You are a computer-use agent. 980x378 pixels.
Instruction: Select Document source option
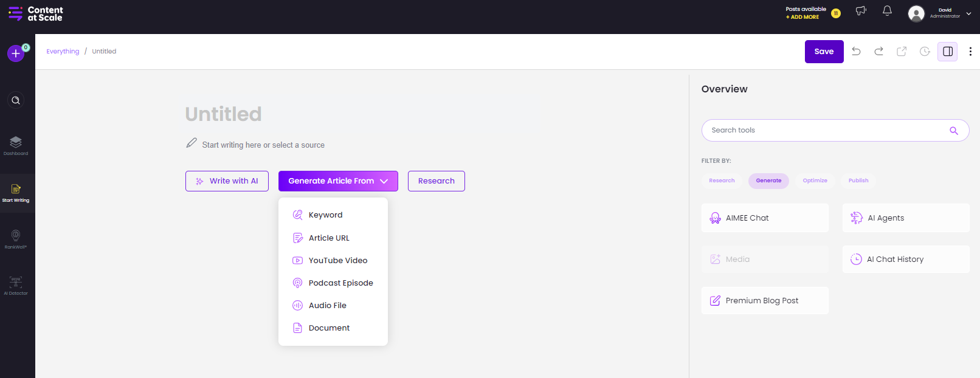coord(333,328)
